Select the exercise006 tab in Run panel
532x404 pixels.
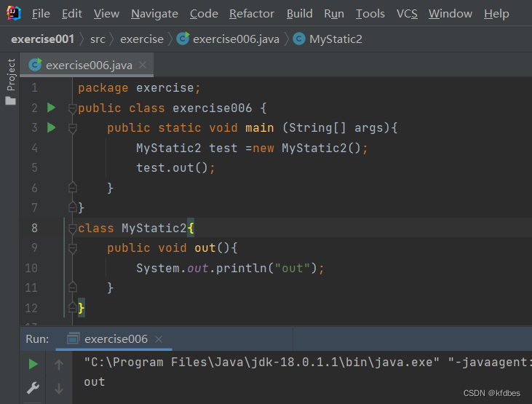click(115, 339)
